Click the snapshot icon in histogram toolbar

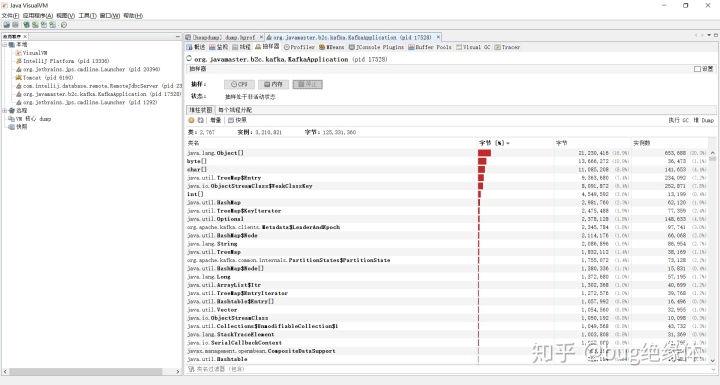click(x=231, y=120)
